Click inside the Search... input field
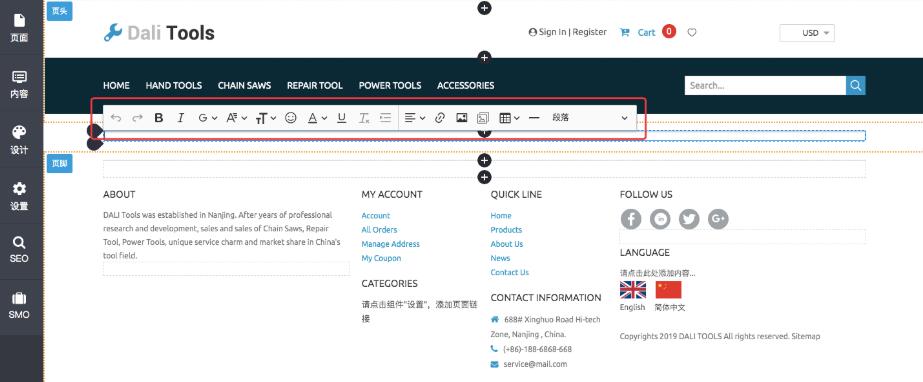Viewport: 923px width, 382px height. pyautogui.click(x=765, y=85)
